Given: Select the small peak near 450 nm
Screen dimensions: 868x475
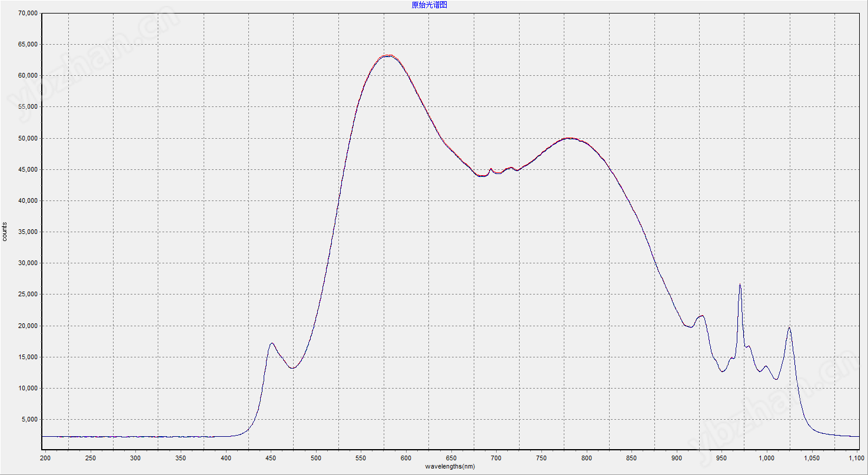Looking at the screenshot, I should [271, 343].
